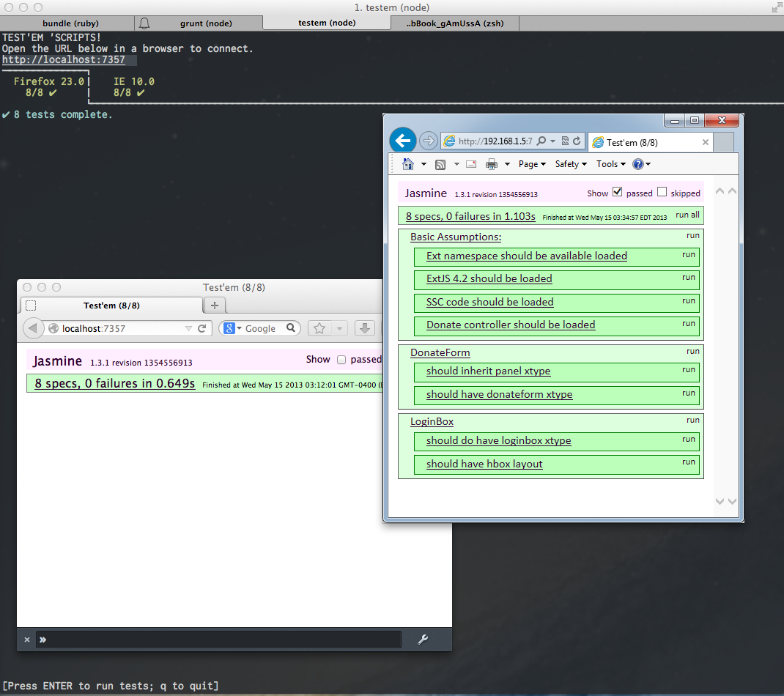Check the passed checkbox in Firefox Jasmine
784x696 pixels.
point(341,360)
